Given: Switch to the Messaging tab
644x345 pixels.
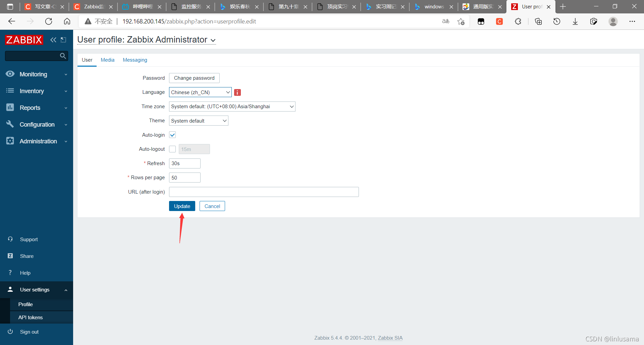Looking at the screenshot, I should pyautogui.click(x=135, y=60).
